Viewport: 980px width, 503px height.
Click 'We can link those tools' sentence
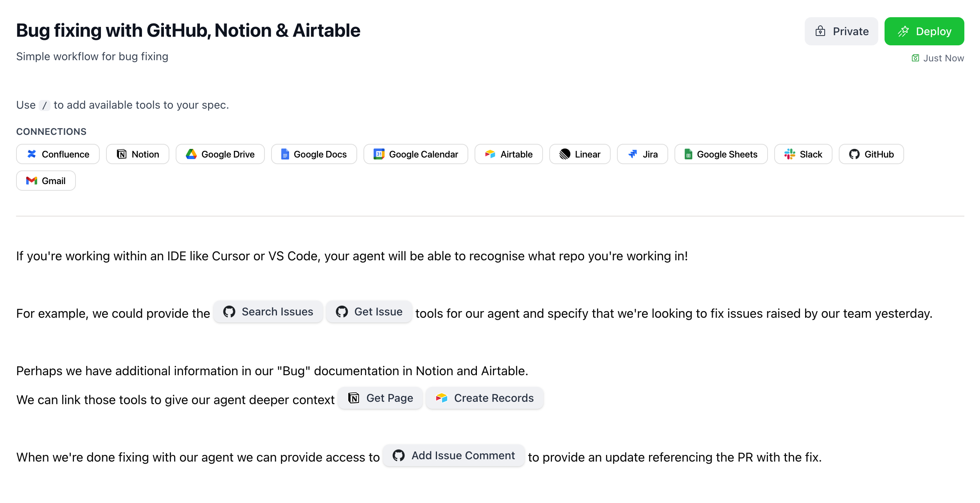pos(175,400)
